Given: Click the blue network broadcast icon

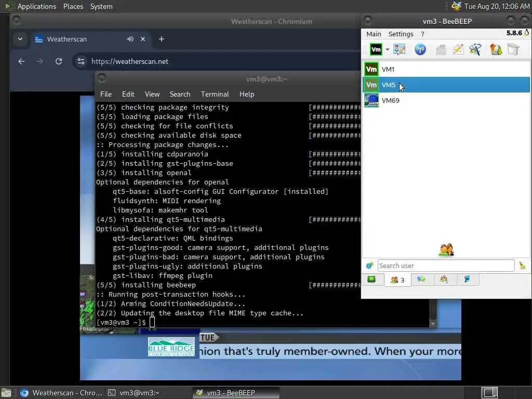Looking at the screenshot, I should point(420,49).
